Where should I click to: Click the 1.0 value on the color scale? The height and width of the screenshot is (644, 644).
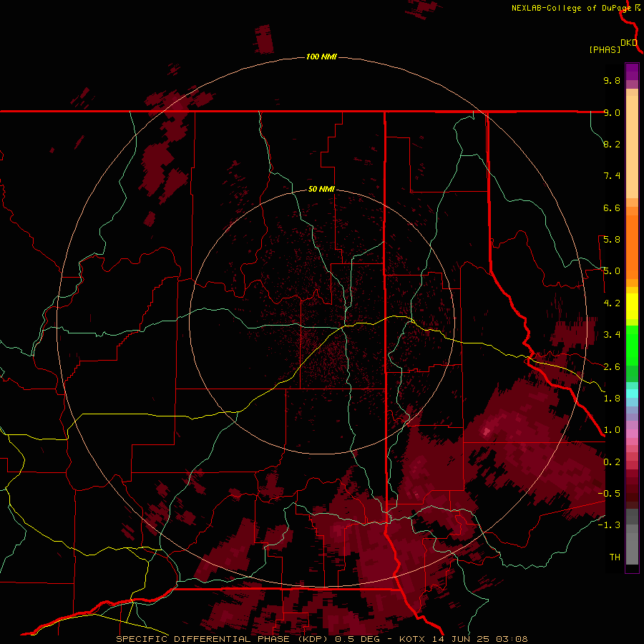612,430
